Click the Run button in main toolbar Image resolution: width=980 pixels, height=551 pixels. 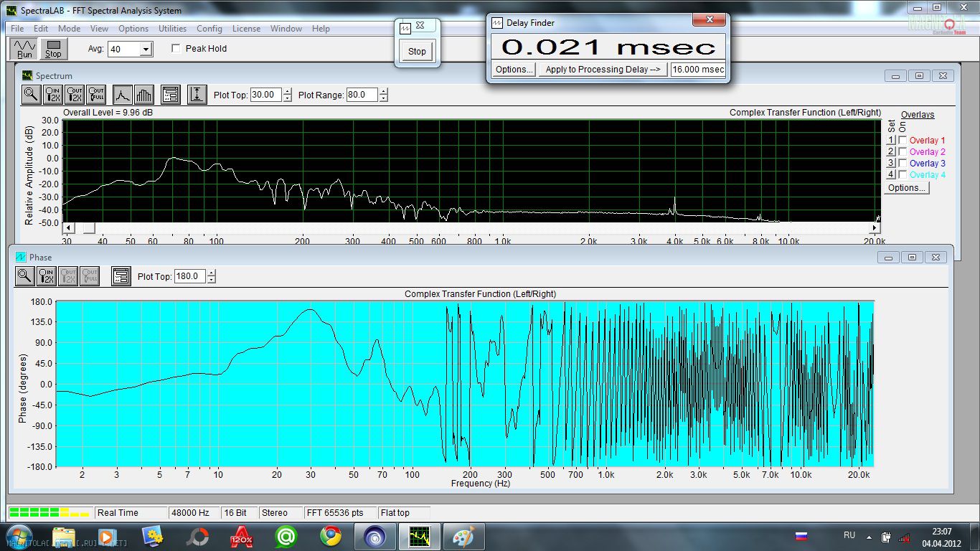tap(24, 49)
